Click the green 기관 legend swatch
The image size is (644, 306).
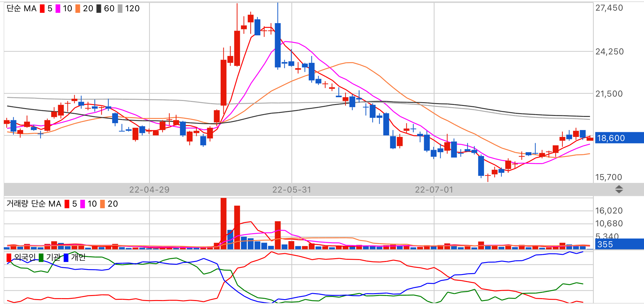[x=41, y=258]
